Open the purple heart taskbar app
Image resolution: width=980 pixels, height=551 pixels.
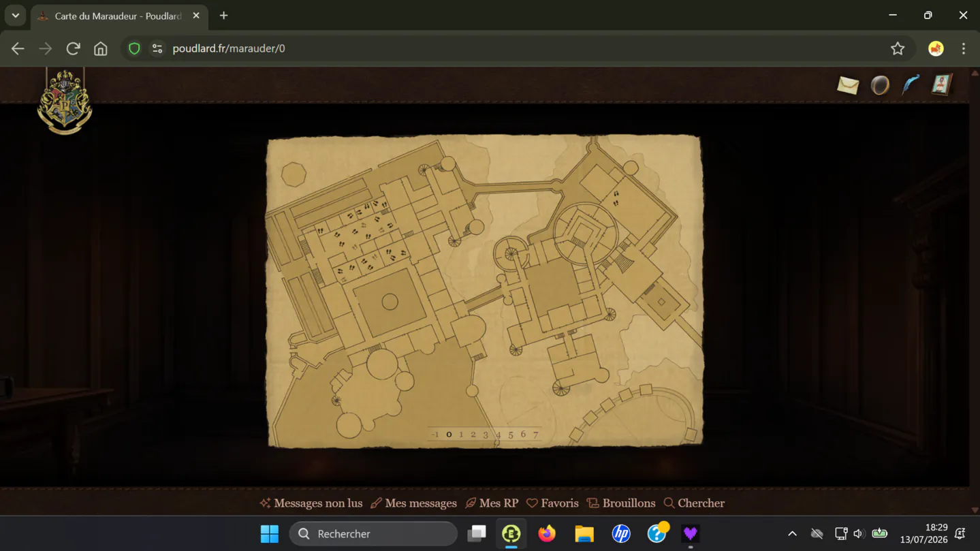(x=691, y=534)
